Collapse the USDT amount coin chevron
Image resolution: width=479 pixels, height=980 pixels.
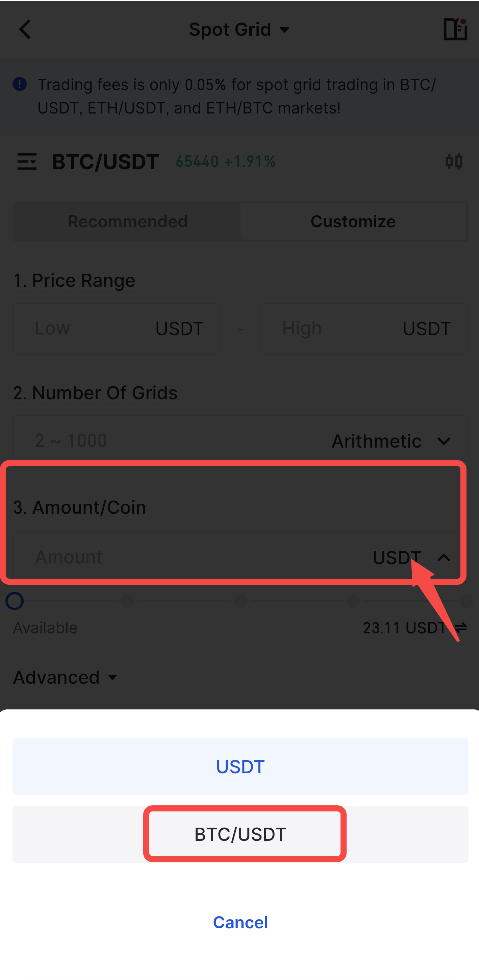(x=443, y=558)
